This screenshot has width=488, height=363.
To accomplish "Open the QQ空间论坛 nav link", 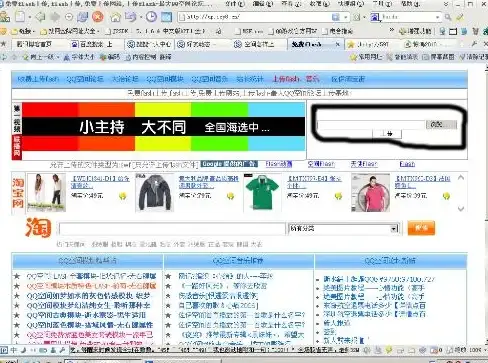I will tap(85, 79).
